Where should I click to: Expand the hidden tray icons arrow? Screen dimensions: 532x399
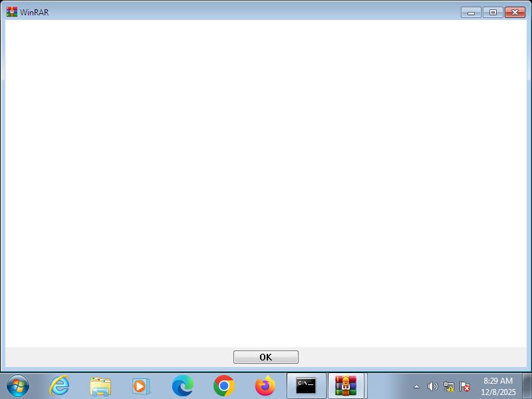(x=417, y=386)
